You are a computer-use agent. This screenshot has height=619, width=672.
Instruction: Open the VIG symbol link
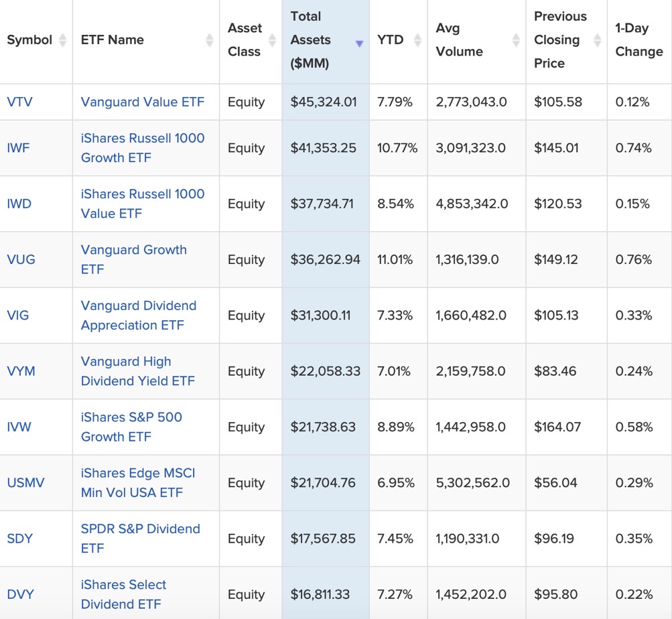[18, 315]
